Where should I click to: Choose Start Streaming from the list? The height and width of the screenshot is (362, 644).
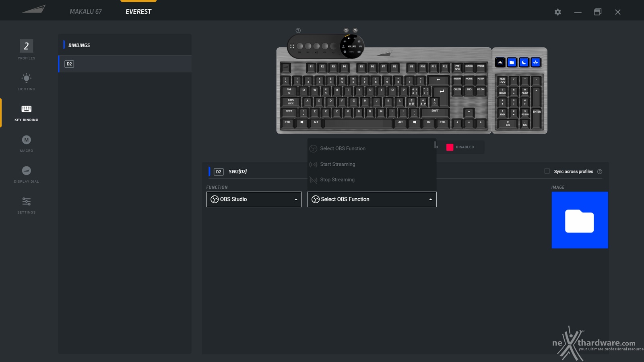(371, 164)
